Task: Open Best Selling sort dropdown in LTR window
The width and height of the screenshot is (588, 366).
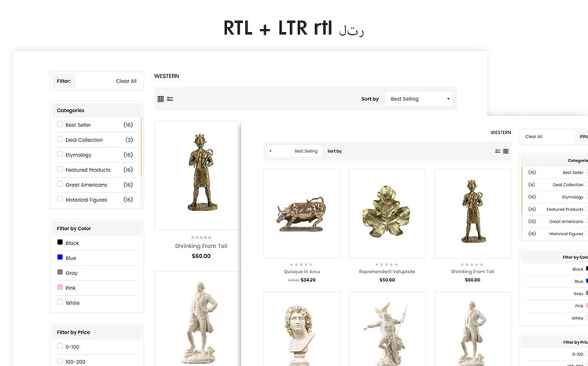Action: (419, 98)
